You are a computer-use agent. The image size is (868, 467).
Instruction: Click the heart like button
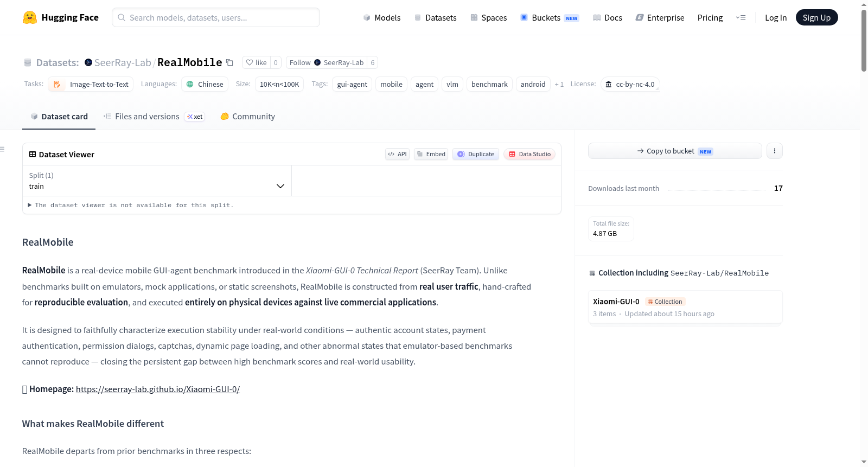click(256, 63)
